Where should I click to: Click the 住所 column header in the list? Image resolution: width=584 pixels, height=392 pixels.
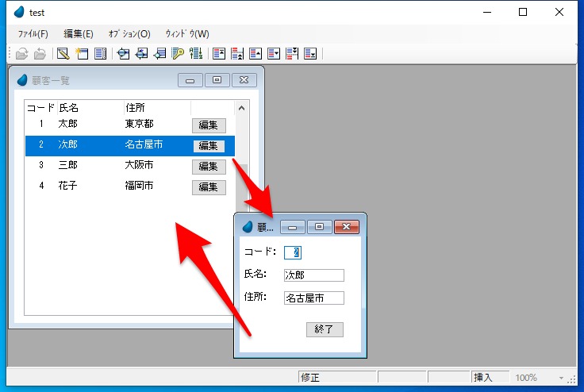tap(135, 108)
